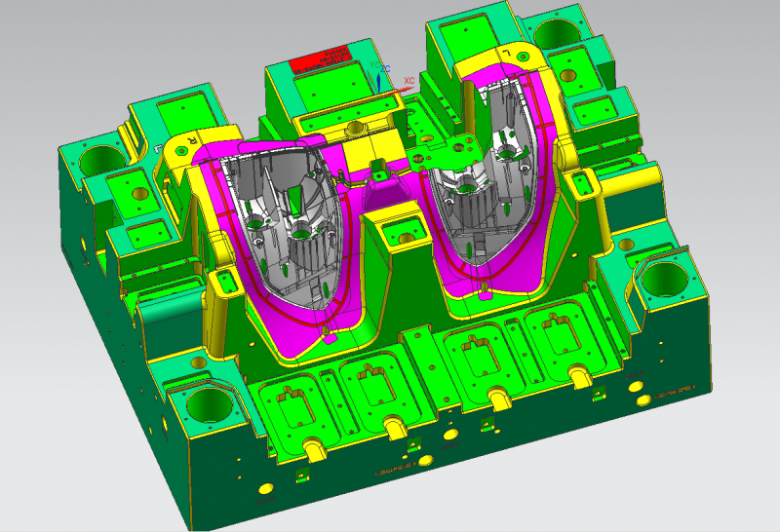
Task: Click the red XC axis arrow of the triad
Action: point(397,91)
